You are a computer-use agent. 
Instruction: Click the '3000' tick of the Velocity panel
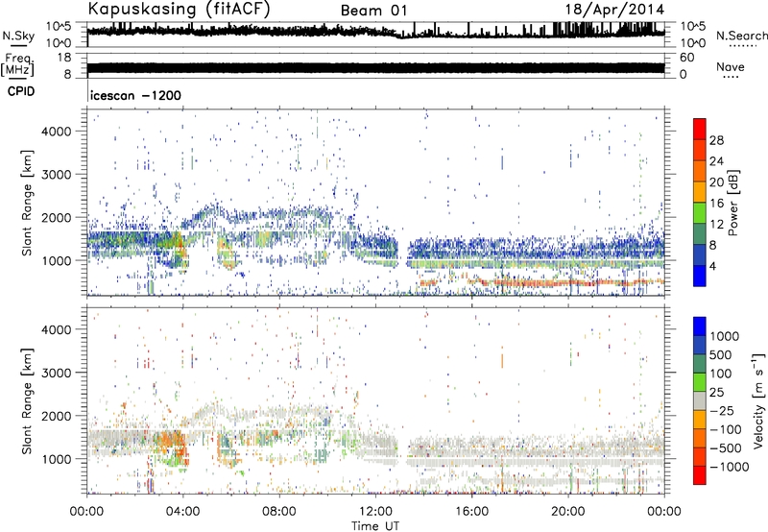pos(56,373)
